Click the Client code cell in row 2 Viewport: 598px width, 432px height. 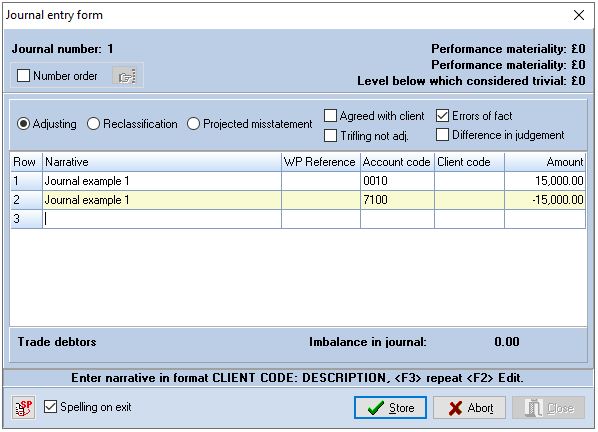469,200
